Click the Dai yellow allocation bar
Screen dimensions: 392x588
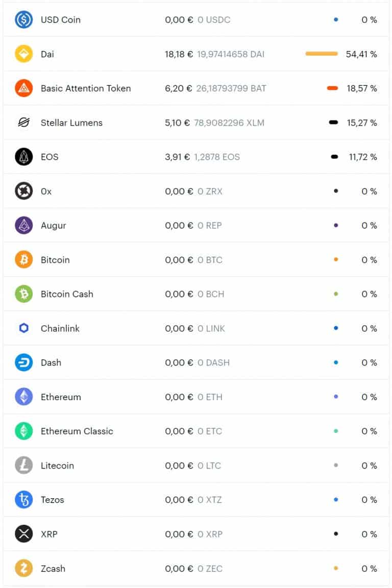click(x=322, y=54)
